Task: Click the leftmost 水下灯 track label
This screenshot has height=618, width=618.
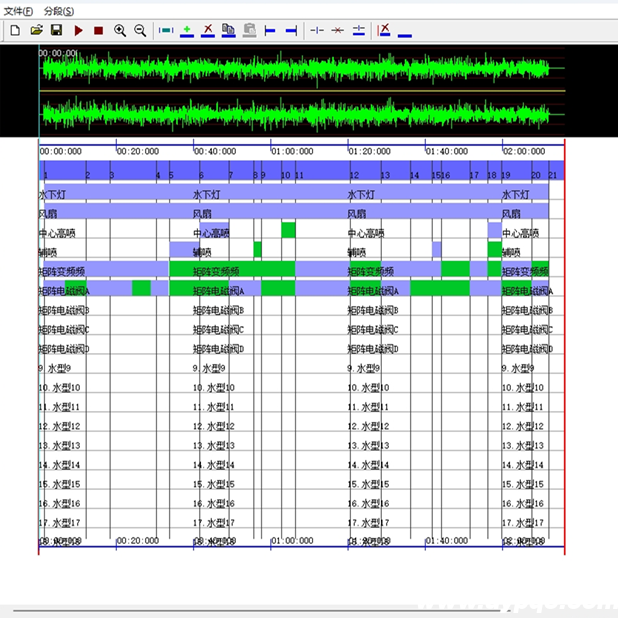Action: 52,195
